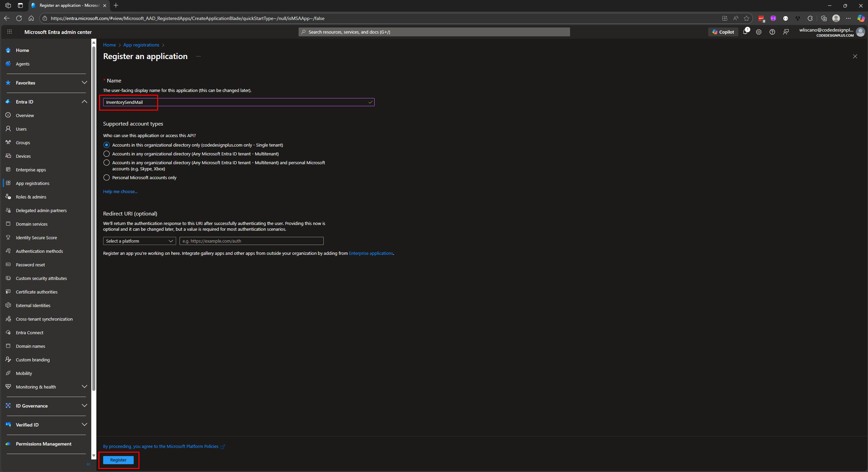Open the read aloud icon in address bar
The image size is (868, 472).
tap(736, 18)
